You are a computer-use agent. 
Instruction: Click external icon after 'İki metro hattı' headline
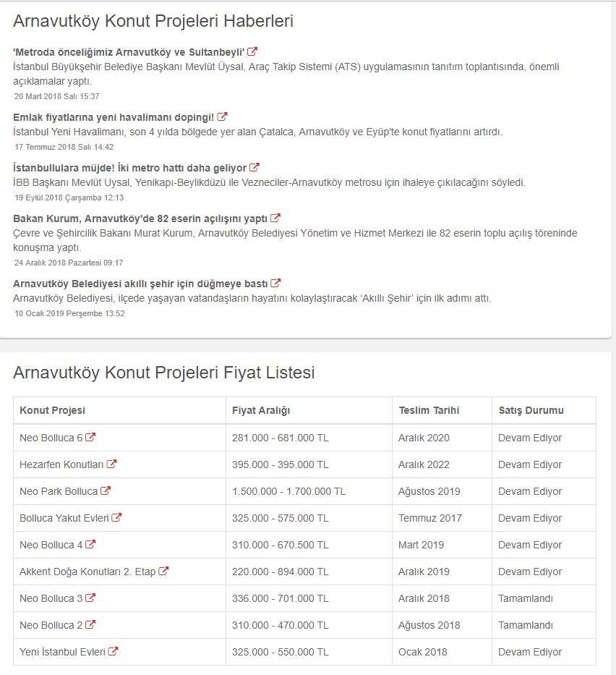254,167
